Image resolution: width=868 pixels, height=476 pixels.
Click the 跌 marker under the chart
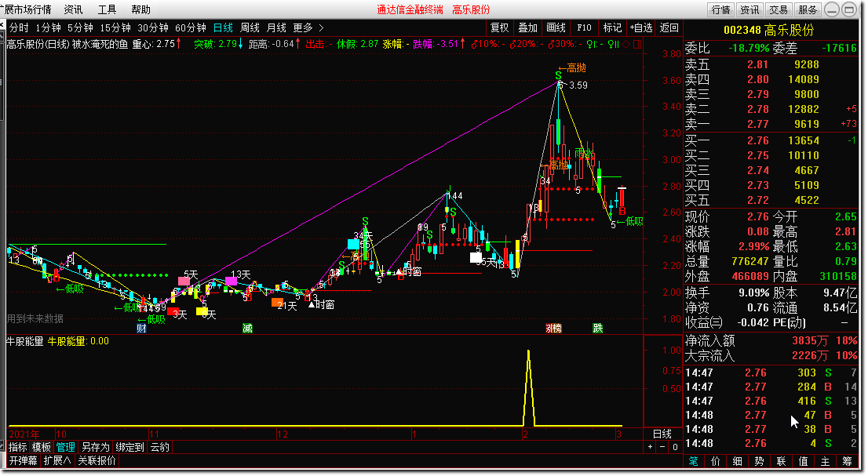tap(598, 329)
